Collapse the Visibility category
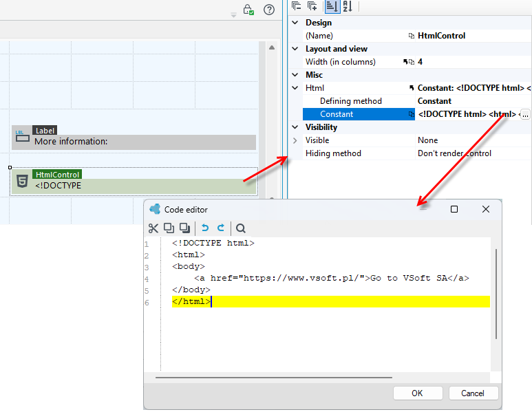The height and width of the screenshot is (412, 532). (x=295, y=127)
